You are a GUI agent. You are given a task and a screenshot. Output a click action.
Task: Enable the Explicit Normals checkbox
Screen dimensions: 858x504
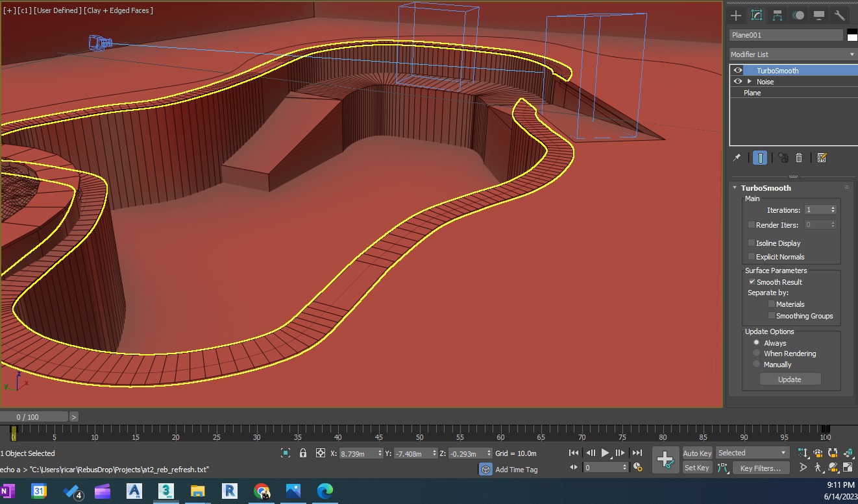[752, 257]
